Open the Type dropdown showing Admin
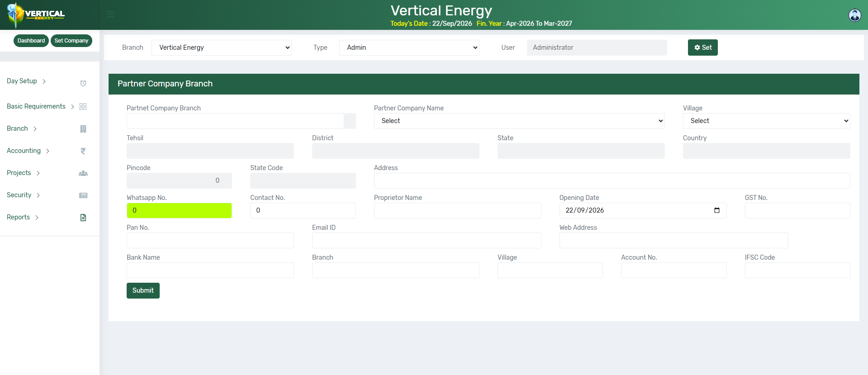Screen dimensions: 868x375 (x=409, y=47)
